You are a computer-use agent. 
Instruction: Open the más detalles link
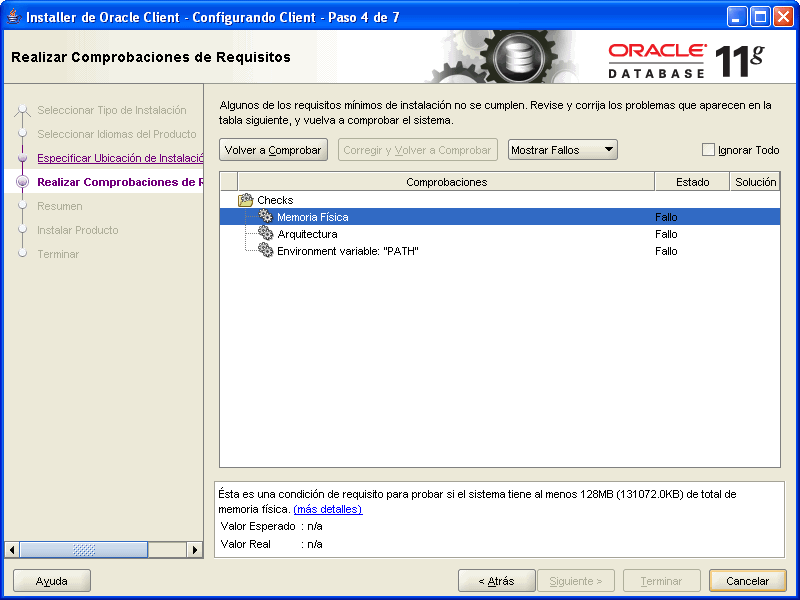click(328, 509)
